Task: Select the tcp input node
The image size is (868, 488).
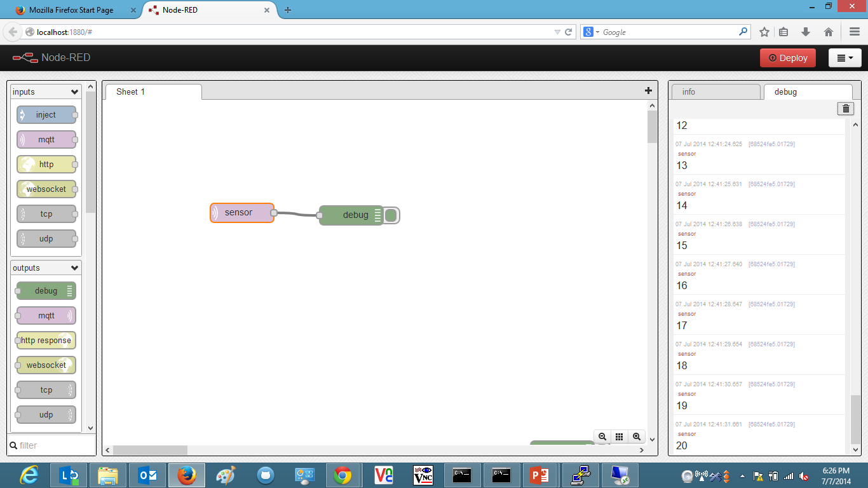Action: 46,214
